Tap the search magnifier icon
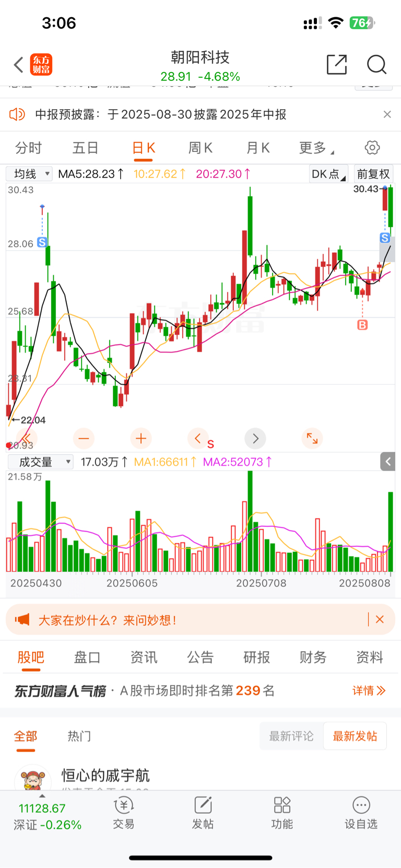 (x=376, y=64)
